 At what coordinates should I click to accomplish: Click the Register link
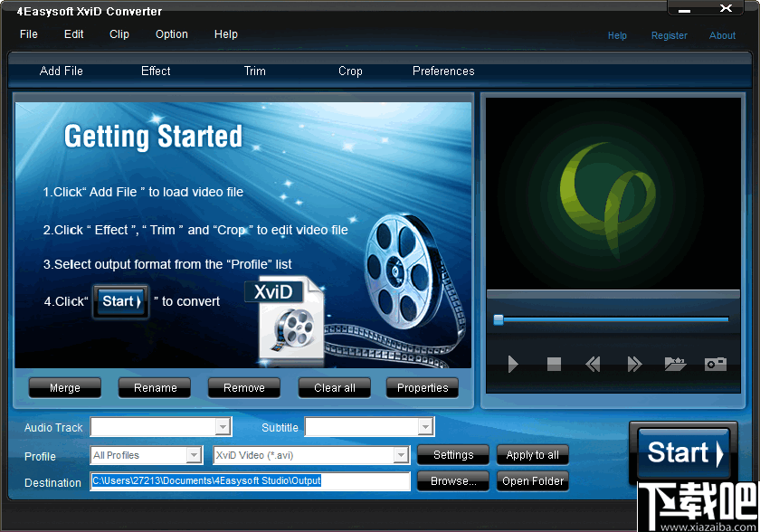tap(670, 35)
